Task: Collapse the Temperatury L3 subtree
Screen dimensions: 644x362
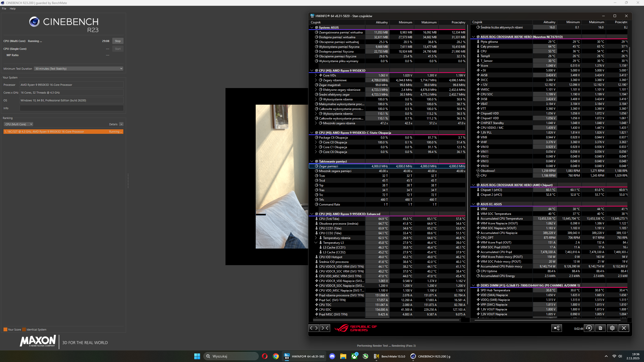Action: pos(316,243)
